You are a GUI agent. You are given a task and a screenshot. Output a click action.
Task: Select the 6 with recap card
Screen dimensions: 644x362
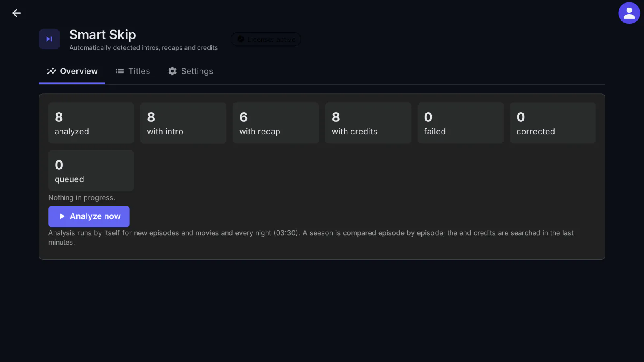(276, 123)
